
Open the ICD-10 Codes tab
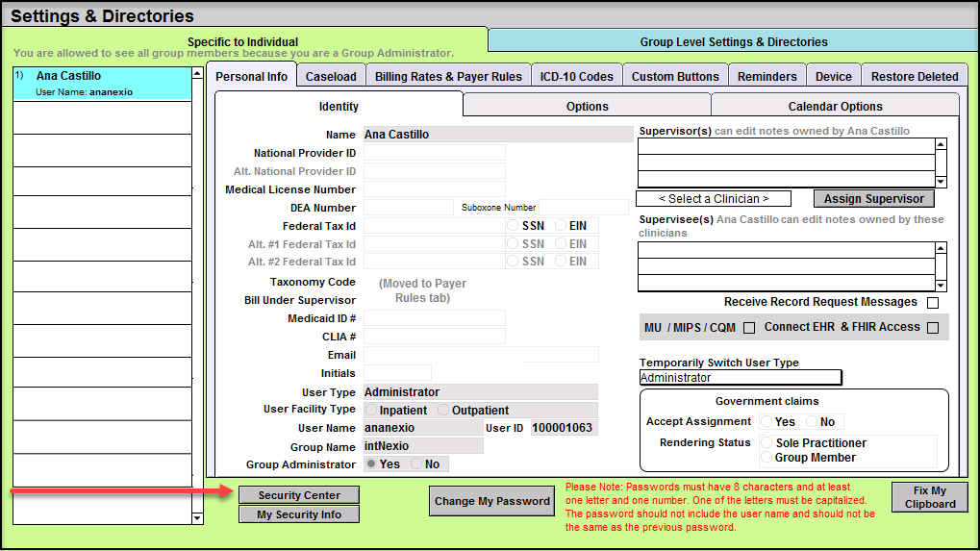576,77
